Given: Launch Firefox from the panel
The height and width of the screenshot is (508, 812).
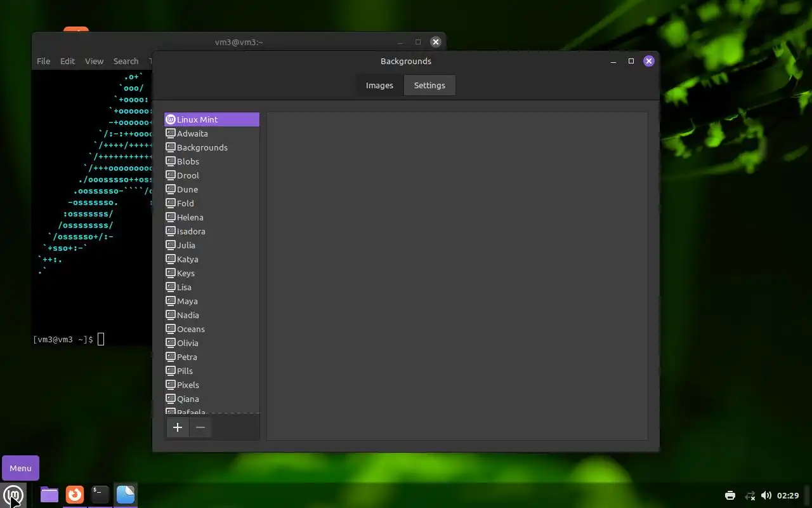Looking at the screenshot, I should pos(75,495).
